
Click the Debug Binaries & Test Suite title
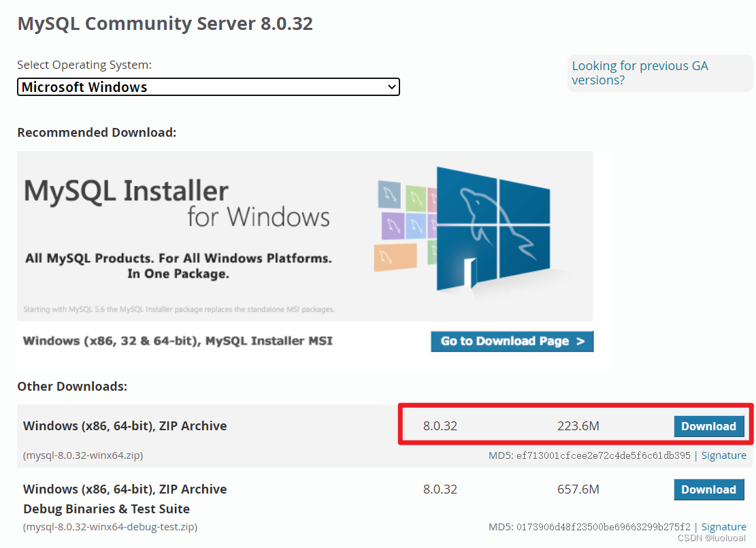107,509
